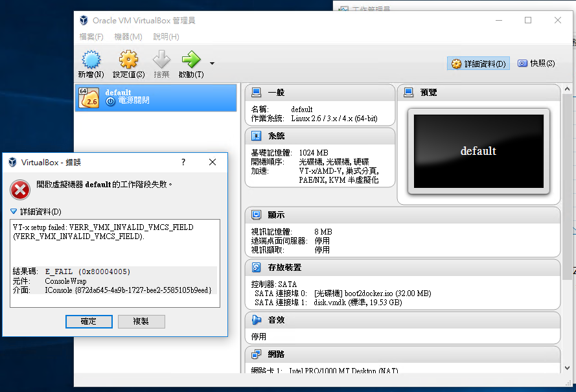Click the 系統 system section chip icon

(x=257, y=136)
